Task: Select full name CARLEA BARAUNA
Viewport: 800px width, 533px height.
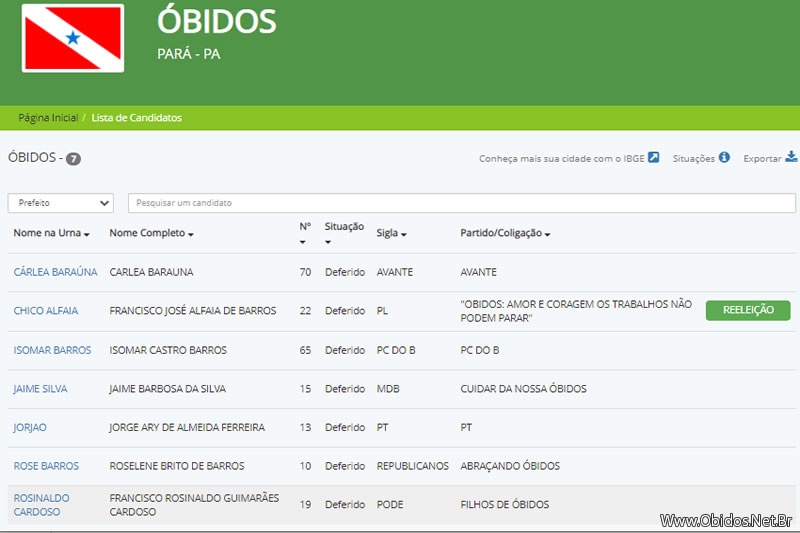Action: tap(152, 272)
